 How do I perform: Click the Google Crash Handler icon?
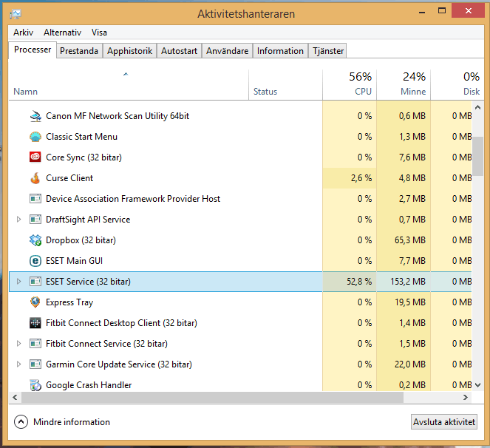pyautogui.click(x=35, y=385)
